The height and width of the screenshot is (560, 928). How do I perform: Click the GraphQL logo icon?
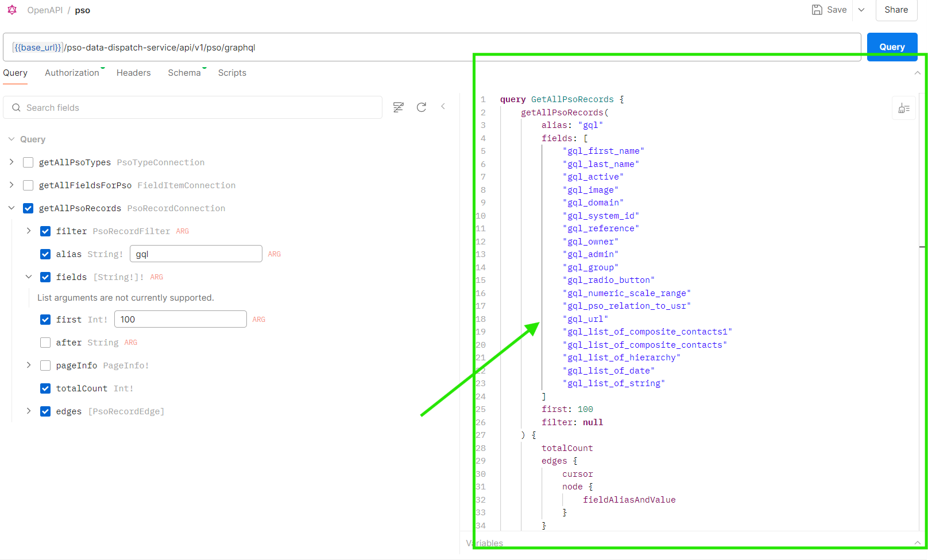(x=12, y=10)
